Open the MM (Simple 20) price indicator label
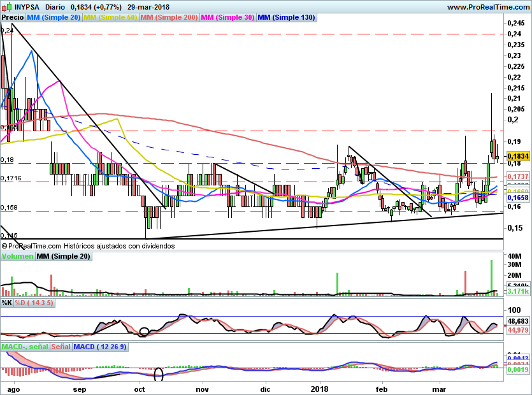The image size is (532, 395). [54, 18]
